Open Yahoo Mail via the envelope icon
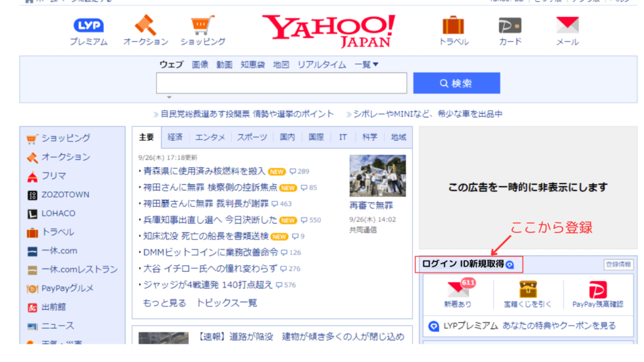Viewport: 644px width, 362px height. (x=567, y=26)
